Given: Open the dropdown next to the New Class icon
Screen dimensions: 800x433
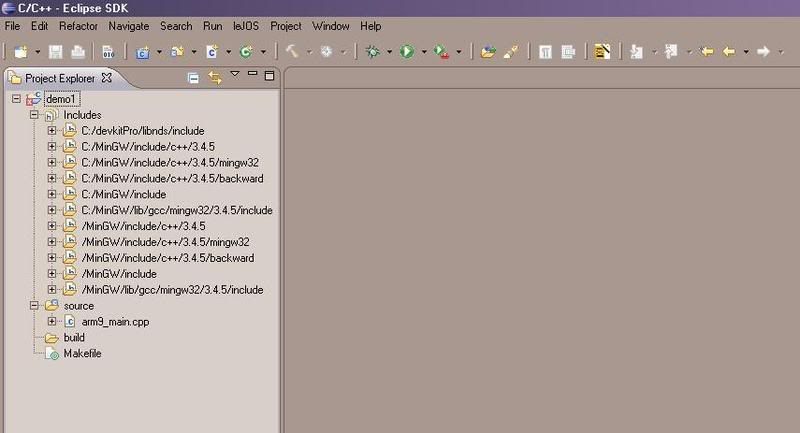Looking at the screenshot, I should [x=263, y=52].
